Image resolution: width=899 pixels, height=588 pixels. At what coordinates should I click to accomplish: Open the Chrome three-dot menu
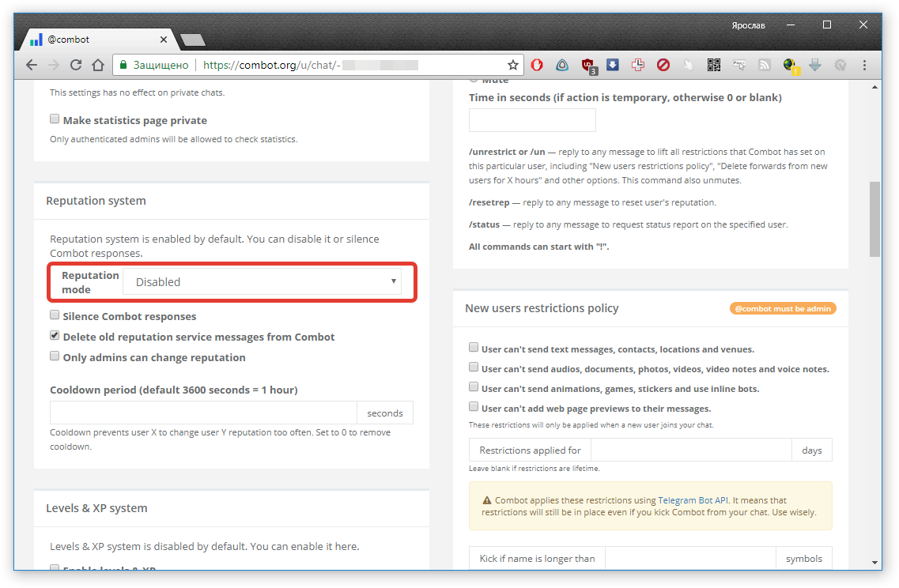pos(864,66)
